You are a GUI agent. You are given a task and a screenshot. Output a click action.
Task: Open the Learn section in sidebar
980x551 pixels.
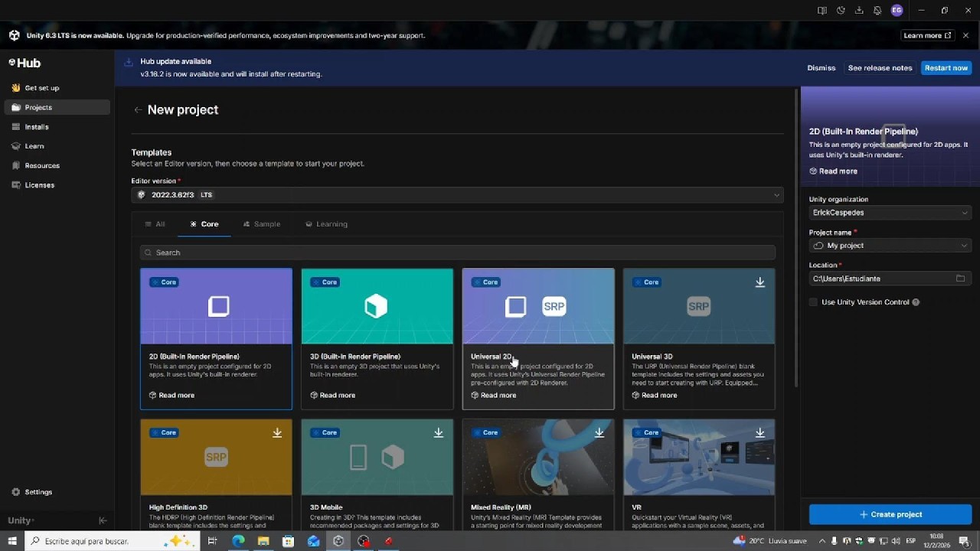(57, 146)
